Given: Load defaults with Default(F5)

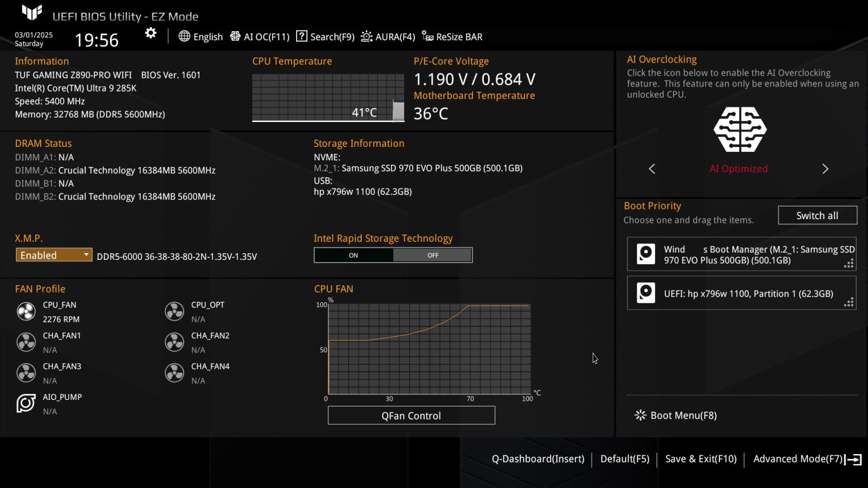Looking at the screenshot, I should point(625,459).
